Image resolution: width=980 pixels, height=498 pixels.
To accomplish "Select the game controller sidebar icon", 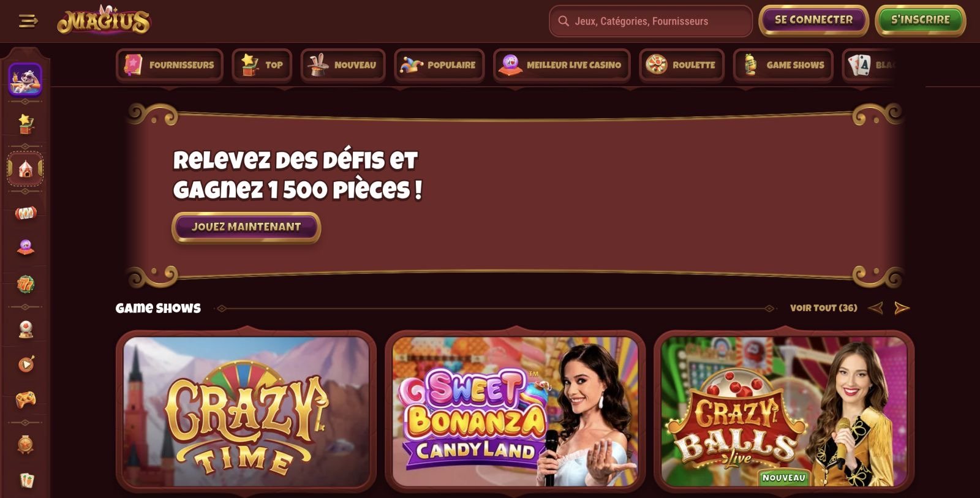I will click(x=25, y=399).
